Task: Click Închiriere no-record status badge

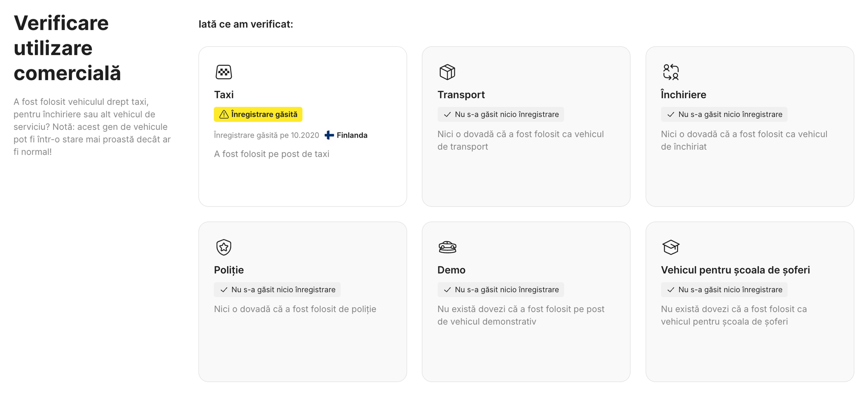Action: click(x=724, y=114)
